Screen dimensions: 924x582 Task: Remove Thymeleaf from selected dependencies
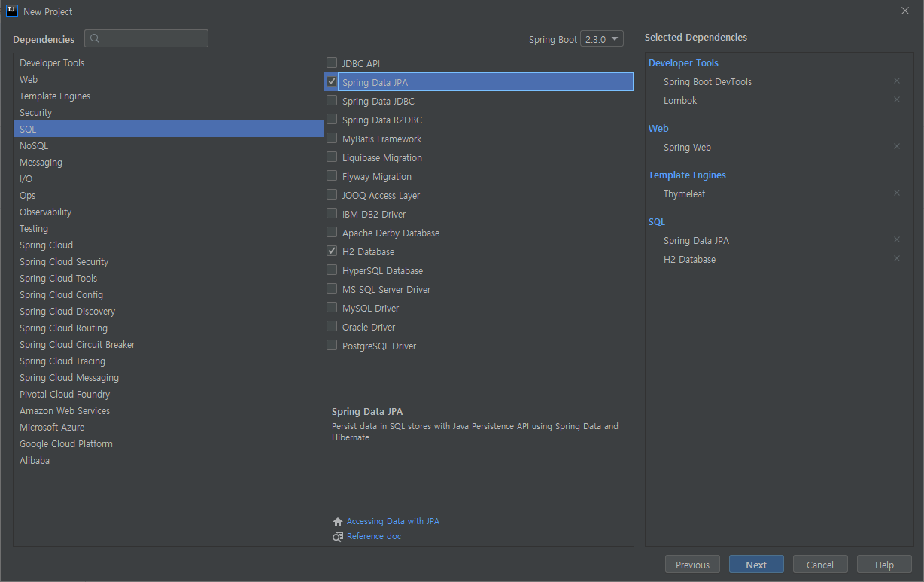[896, 193]
